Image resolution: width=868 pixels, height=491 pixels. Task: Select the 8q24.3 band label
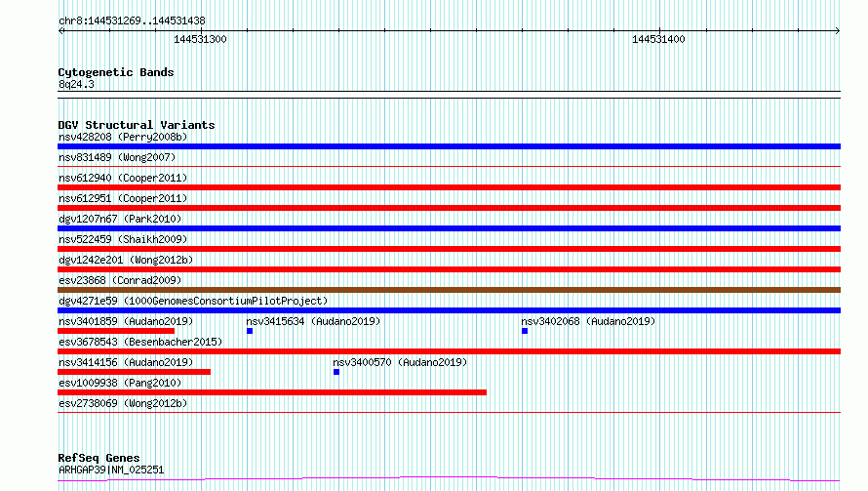pos(76,84)
